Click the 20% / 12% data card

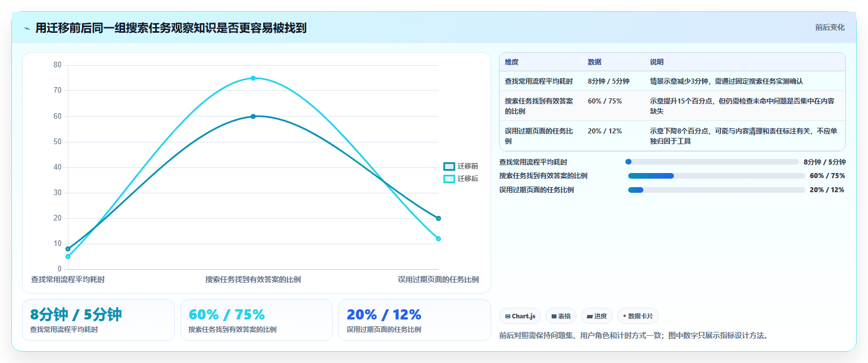pyautogui.click(x=415, y=320)
